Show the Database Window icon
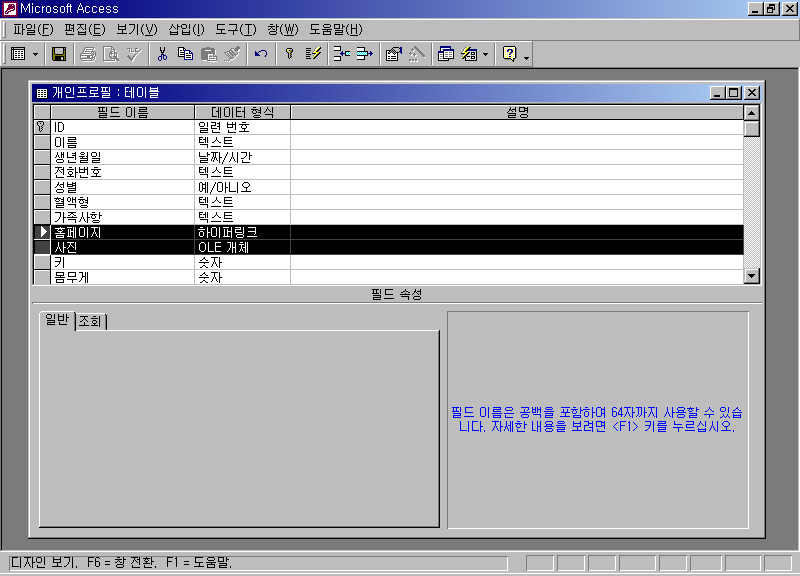The height and width of the screenshot is (576, 800). click(x=445, y=54)
